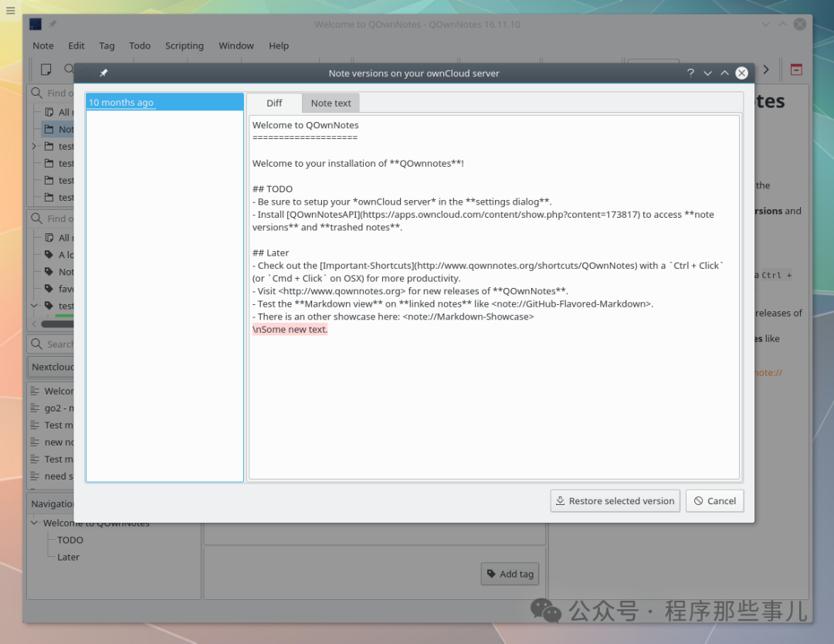Click the note icon beside 'Welcom' in the note list

click(35, 391)
